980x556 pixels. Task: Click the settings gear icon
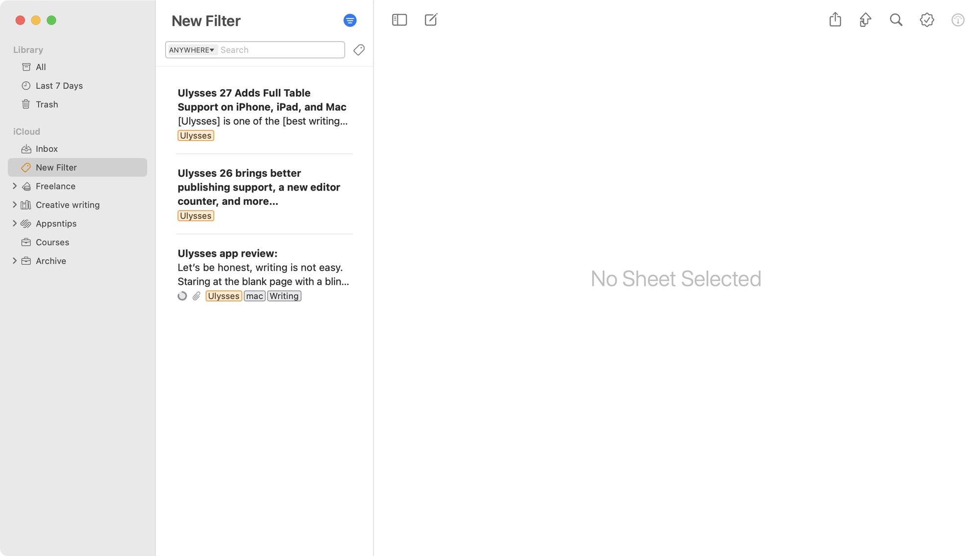click(x=927, y=20)
